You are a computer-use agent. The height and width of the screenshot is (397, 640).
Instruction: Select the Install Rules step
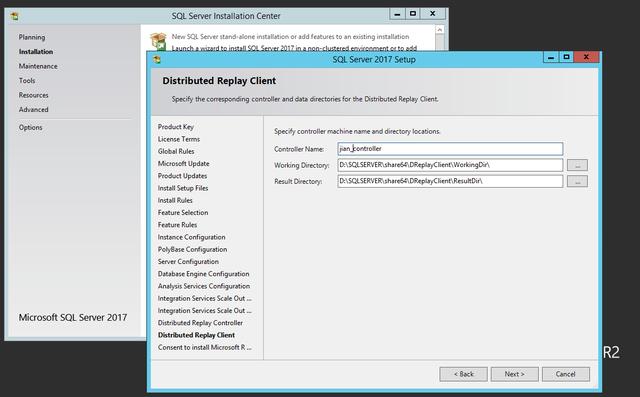[175, 200]
